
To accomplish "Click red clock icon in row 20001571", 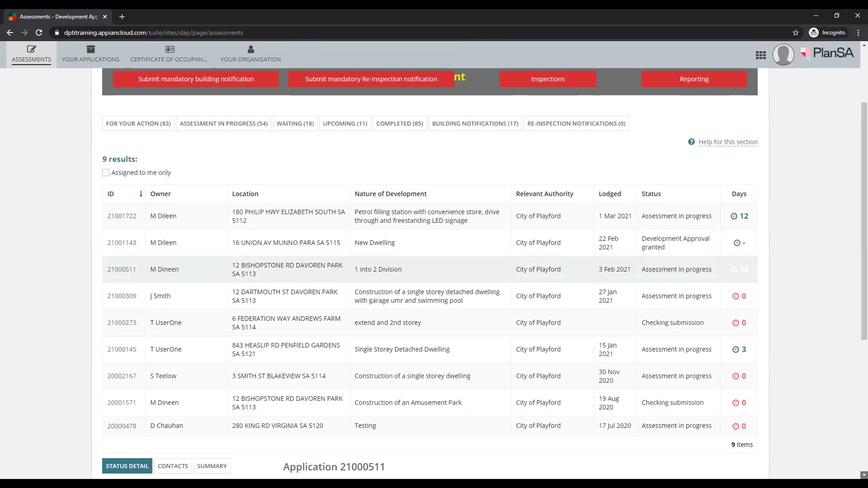I will [735, 403].
